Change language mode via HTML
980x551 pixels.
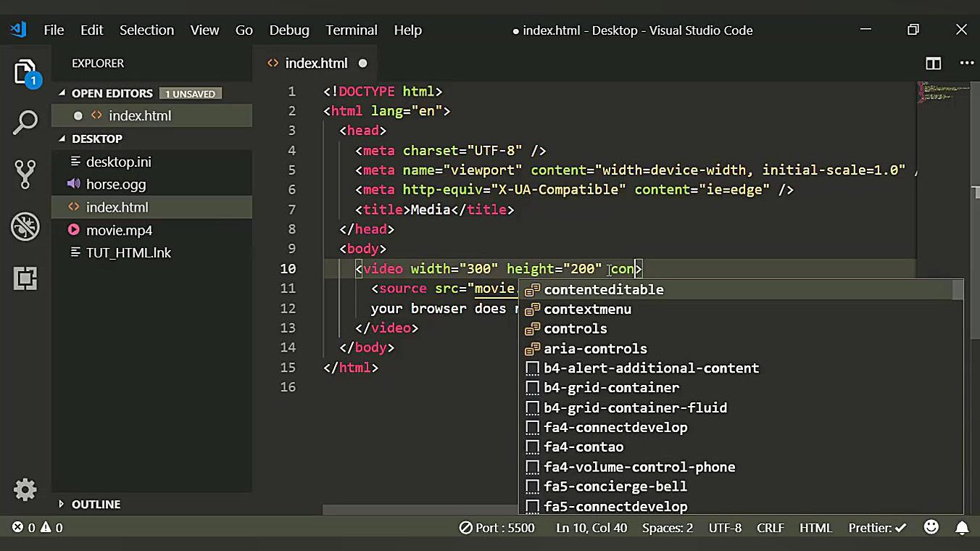tap(815, 528)
